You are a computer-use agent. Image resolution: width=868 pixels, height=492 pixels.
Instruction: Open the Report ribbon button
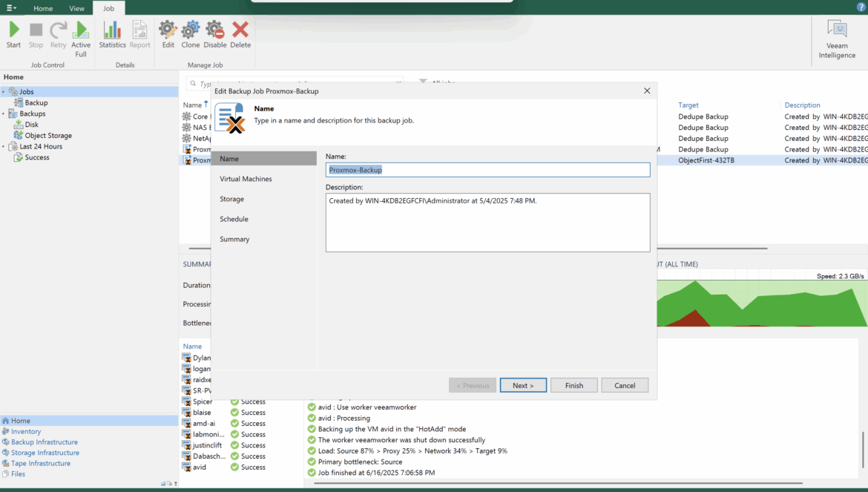click(139, 35)
